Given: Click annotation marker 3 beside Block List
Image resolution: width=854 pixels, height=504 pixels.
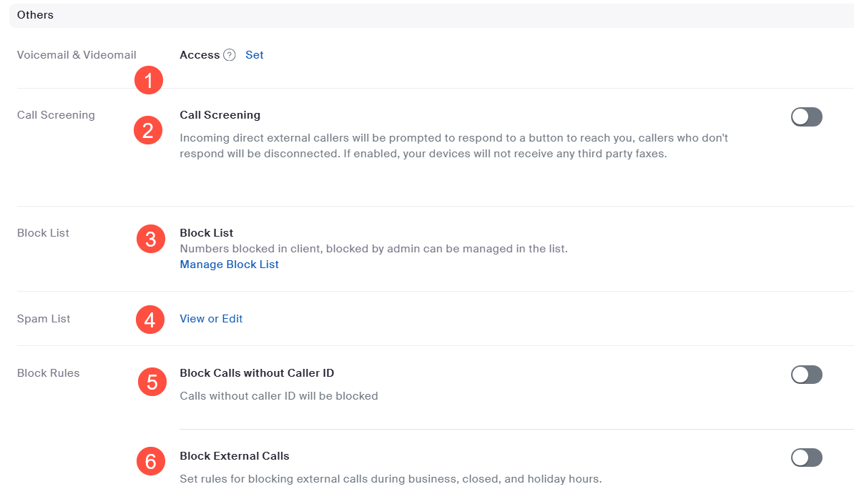Looking at the screenshot, I should 150,239.
